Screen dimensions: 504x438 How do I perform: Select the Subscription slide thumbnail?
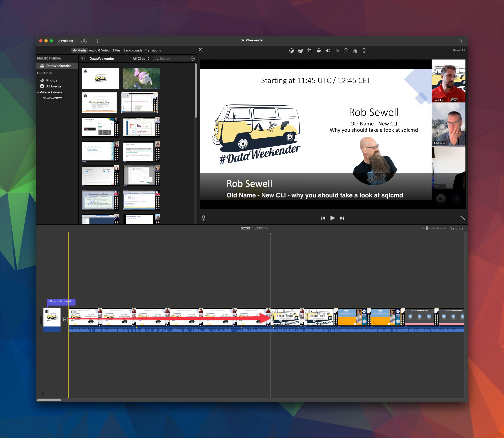coord(101,127)
